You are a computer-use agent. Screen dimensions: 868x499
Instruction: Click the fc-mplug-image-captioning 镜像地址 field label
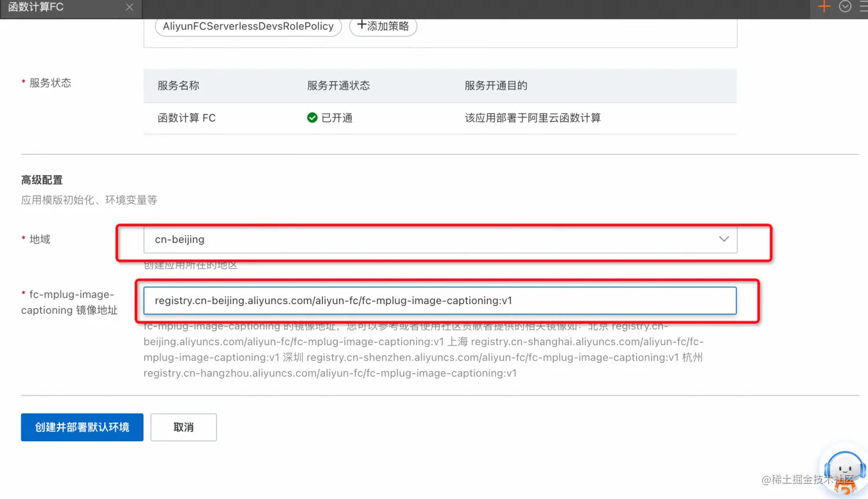pyautogui.click(x=69, y=302)
